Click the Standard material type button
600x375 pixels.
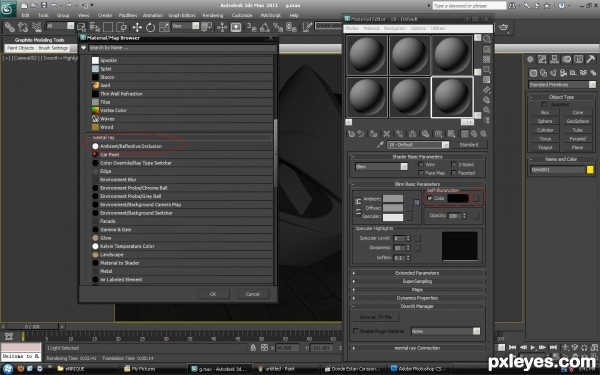coord(469,145)
